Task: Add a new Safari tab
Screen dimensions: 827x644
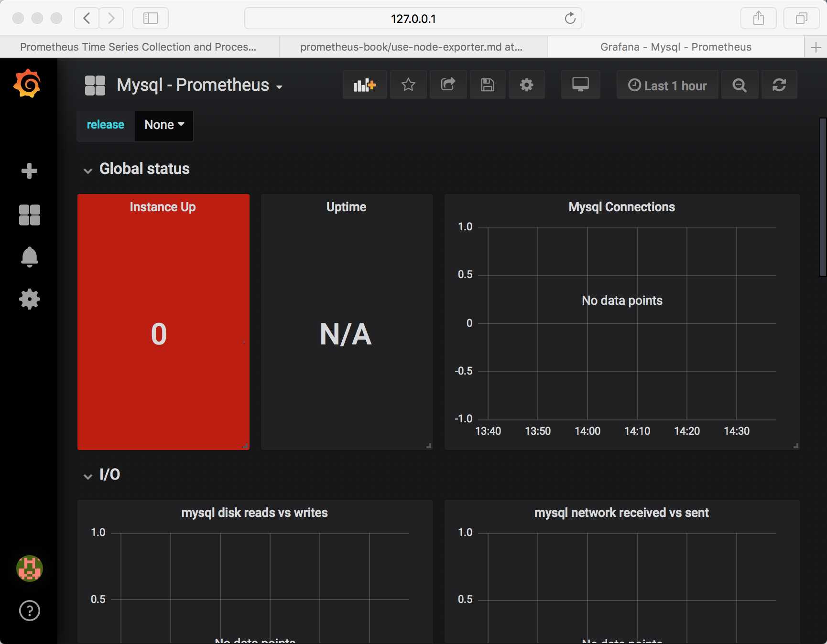Action: 816,47
